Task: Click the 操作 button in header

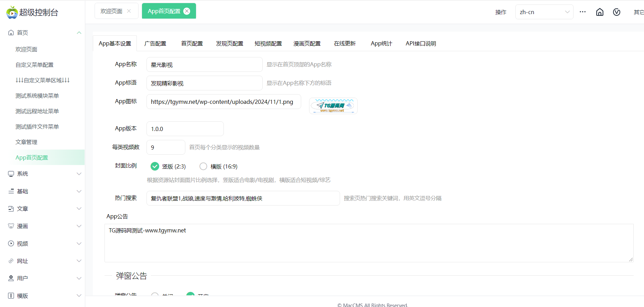Action: coord(501,12)
